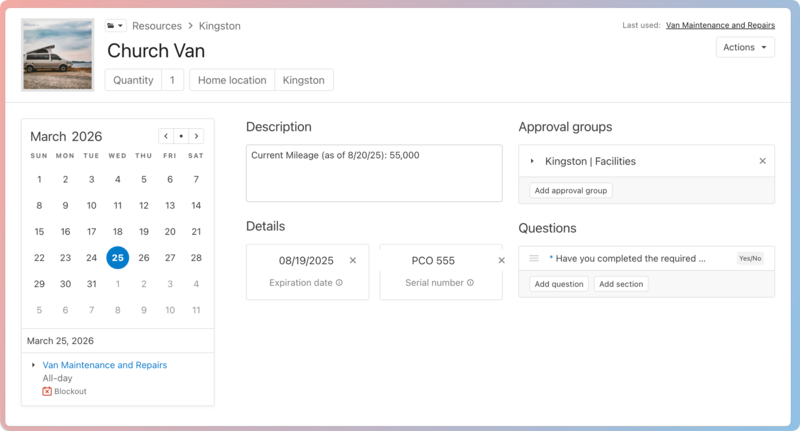Expand the Kingston | Facilities approval group
The width and height of the screenshot is (800, 431).
(x=532, y=161)
